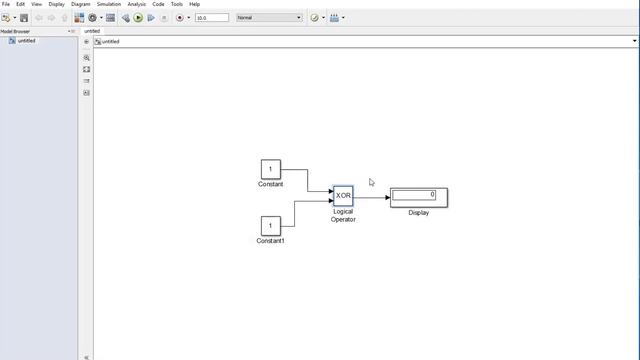Open the Record options dropdown arrow
640x360 pixels.
tap(189, 18)
